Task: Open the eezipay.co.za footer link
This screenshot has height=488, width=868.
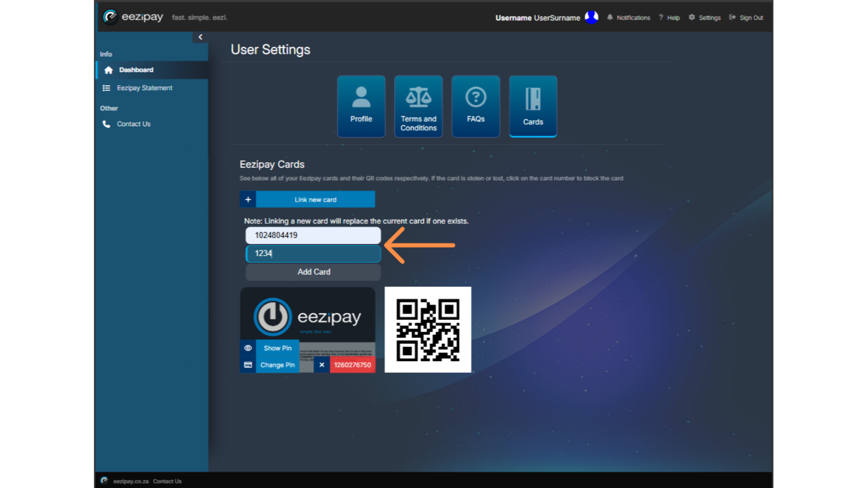Action: click(x=131, y=481)
